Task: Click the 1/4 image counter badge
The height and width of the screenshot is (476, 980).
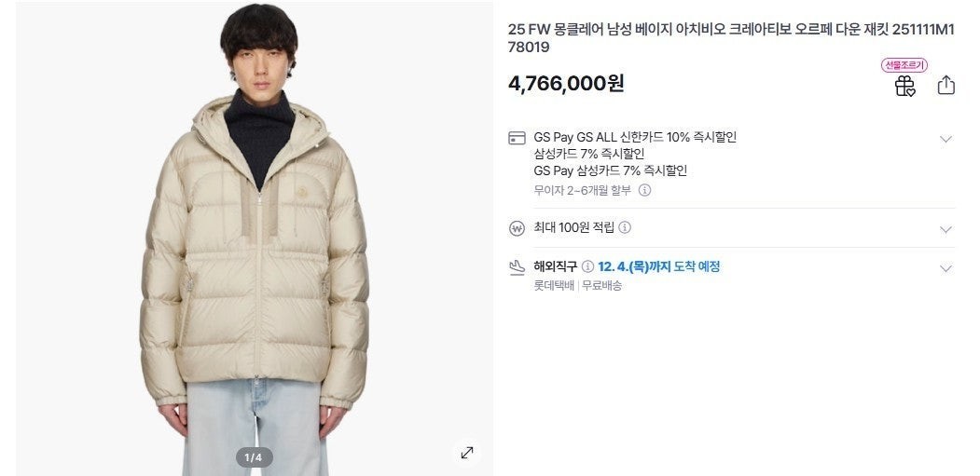Action: pyautogui.click(x=253, y=457)
